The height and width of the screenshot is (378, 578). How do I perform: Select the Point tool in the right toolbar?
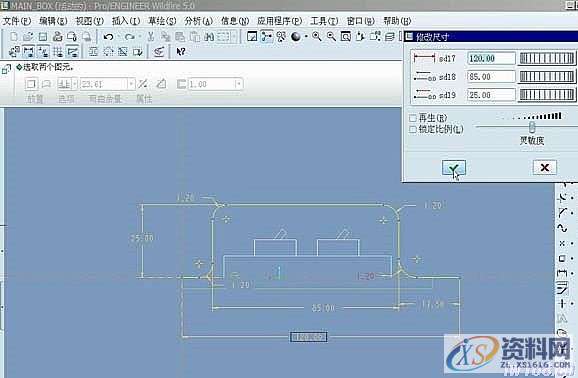(x=562, y=243)
